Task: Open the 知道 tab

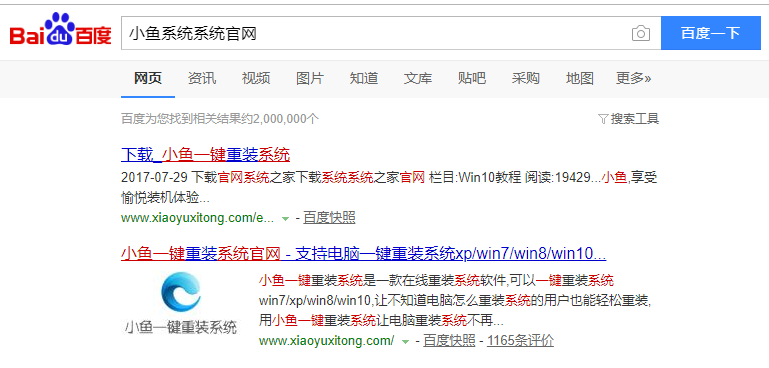Action: tap(364, 78)
